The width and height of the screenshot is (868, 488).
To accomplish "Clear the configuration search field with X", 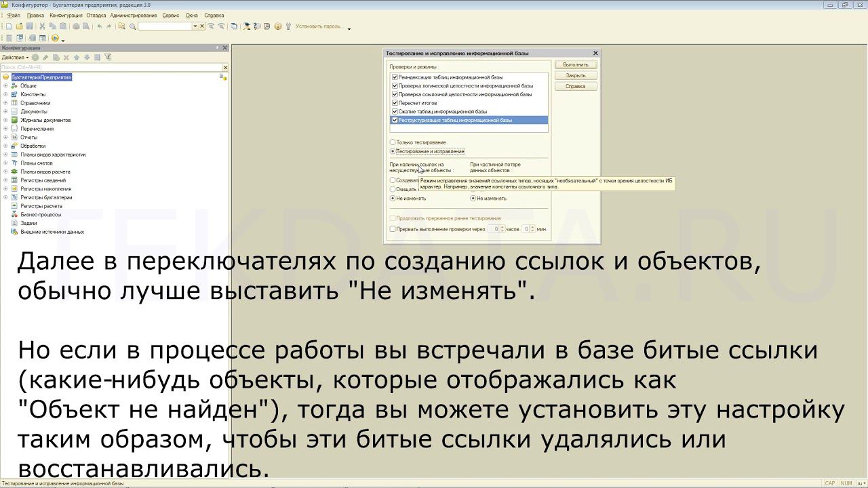I will click(225, 67).
